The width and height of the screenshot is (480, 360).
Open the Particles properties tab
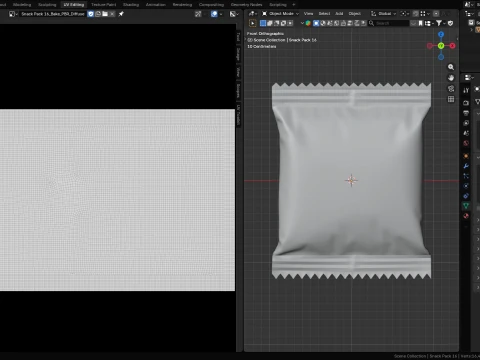click(x=466, y=176)
